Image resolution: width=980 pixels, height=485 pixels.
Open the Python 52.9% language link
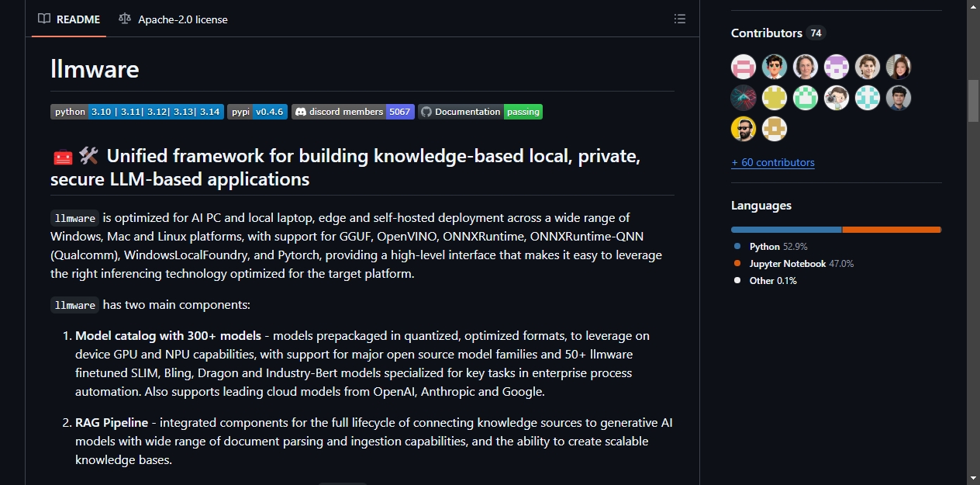(x=771, y=246)
